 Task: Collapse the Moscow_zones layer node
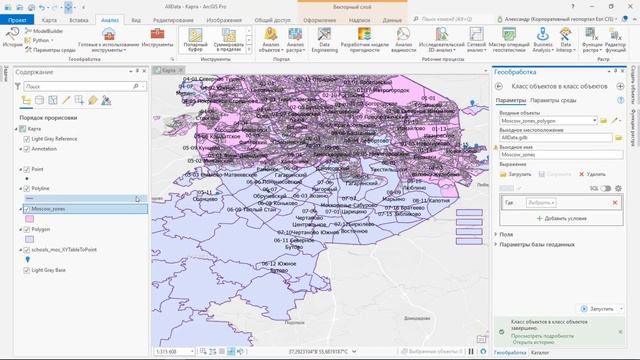coord(21,209)
